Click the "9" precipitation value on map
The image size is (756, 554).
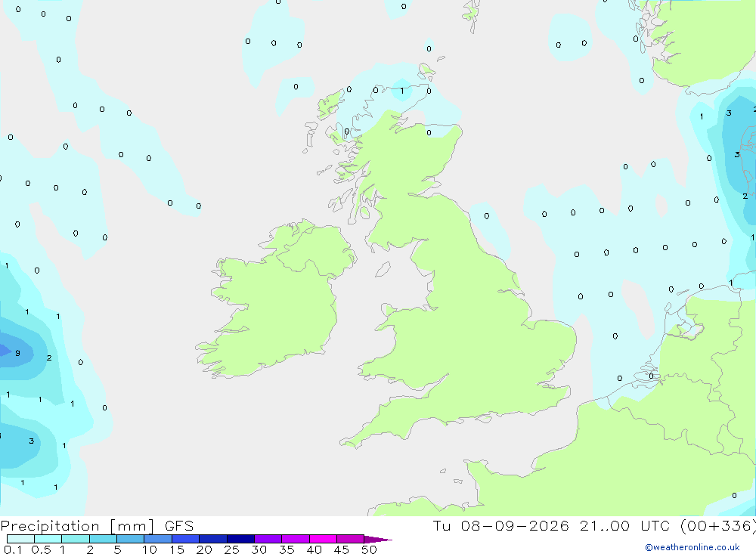click(18, 353)
